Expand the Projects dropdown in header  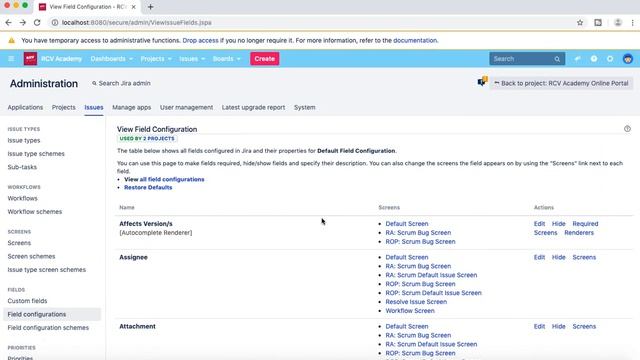pyautogui.click(x=156, y=59)
